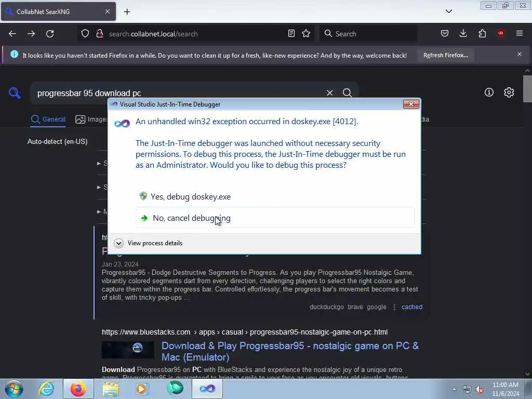532x399 pixels.
Task: Select Visual Studio debugger taskbar icon
Action: click(x=207, y=389)
